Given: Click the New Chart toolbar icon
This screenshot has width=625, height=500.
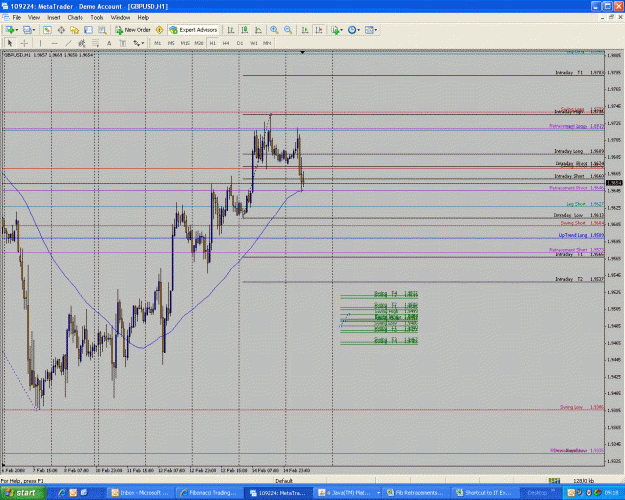Looking at the screenshot, I should 10,30.
